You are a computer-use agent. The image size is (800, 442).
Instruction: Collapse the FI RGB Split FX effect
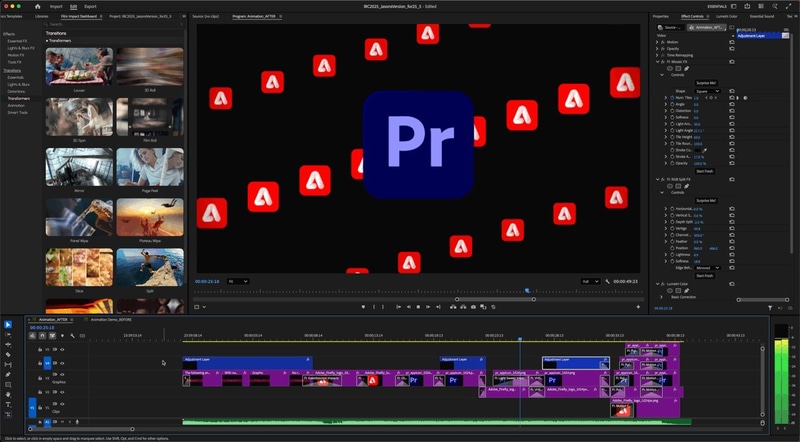tap(657, 180)
